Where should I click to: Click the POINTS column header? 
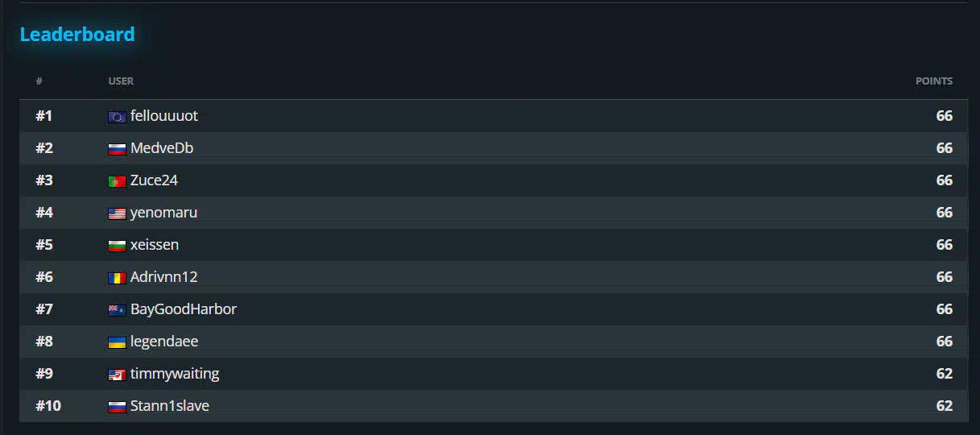tap(933, 81)
